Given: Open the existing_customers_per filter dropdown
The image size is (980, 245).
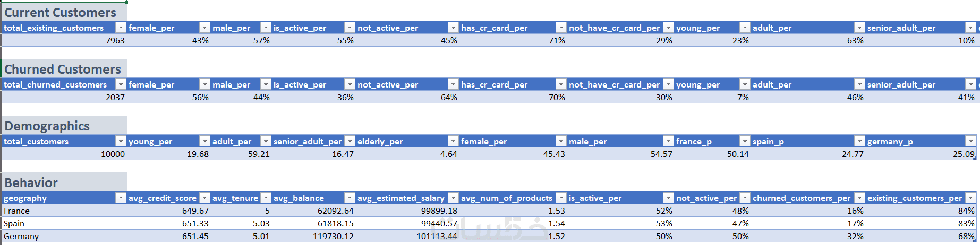Looking at the screenshot, I should (x=970, y=198).
